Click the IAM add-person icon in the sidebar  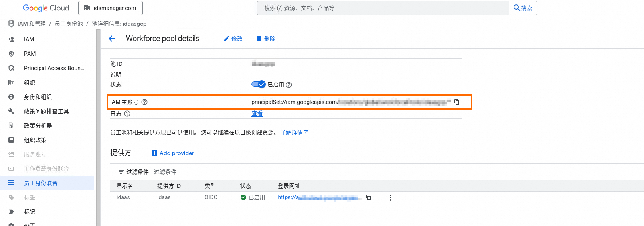pos(11,39)
